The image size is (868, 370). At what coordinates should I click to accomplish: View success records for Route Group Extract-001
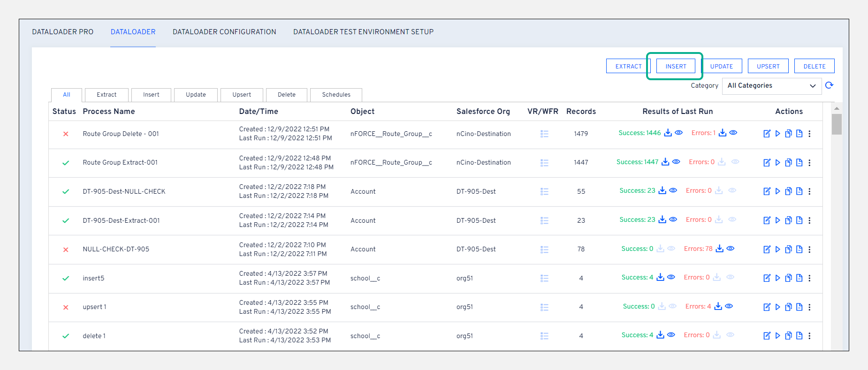676,162
